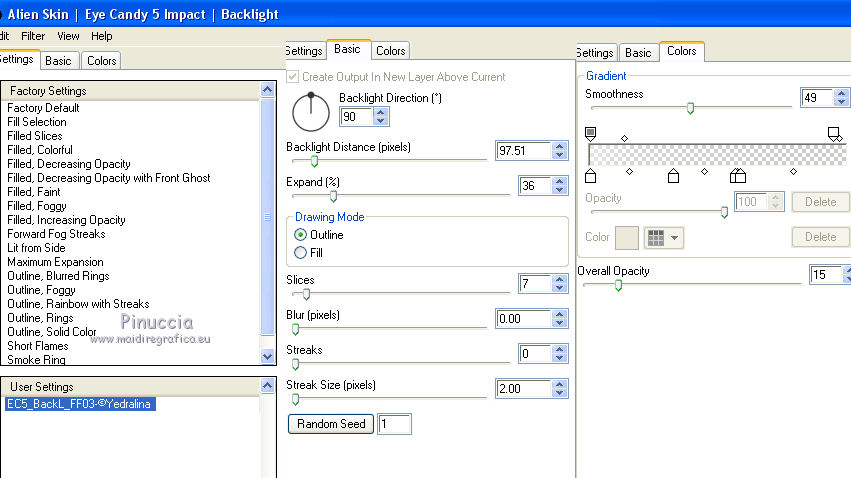Open Colors tab in middle panel
The image size is (851, 478).
(x=390, y=50)
